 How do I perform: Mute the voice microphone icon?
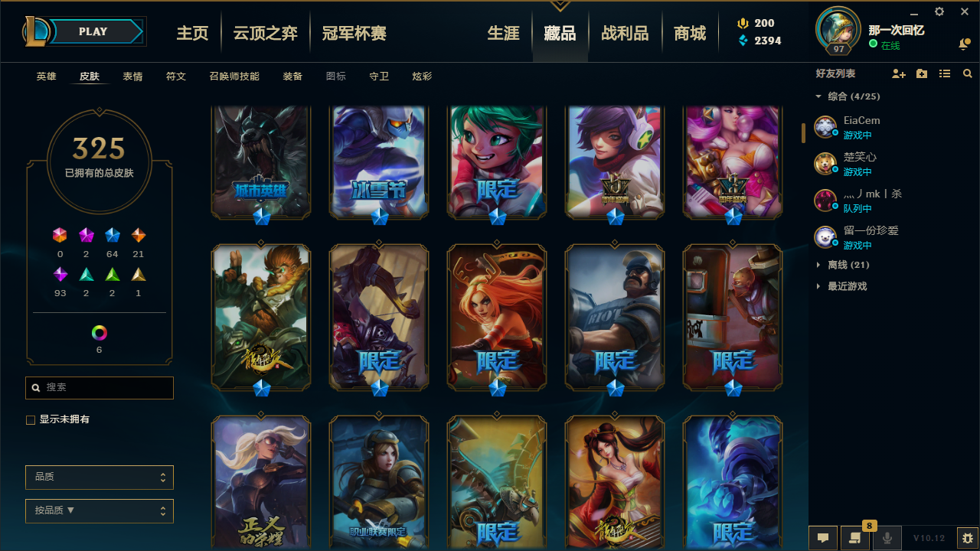tap(887, 538)
